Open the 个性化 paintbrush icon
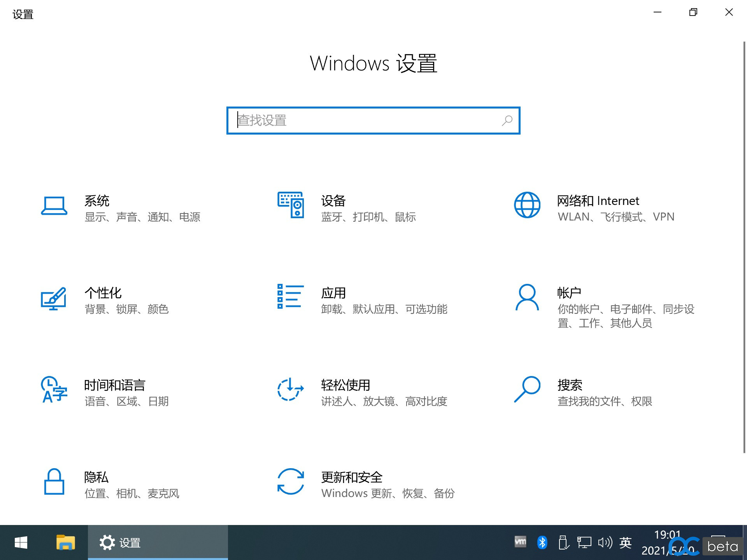747x560 pixels. 54,298
